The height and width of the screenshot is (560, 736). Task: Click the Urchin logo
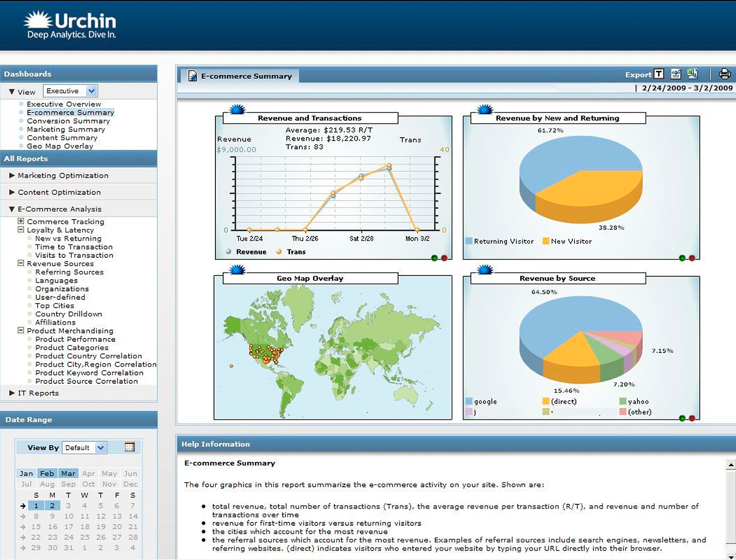(70, 25)
